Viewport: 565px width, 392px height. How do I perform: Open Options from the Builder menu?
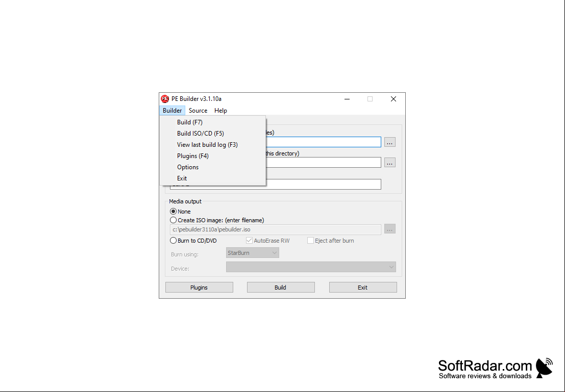click(213, 167)
